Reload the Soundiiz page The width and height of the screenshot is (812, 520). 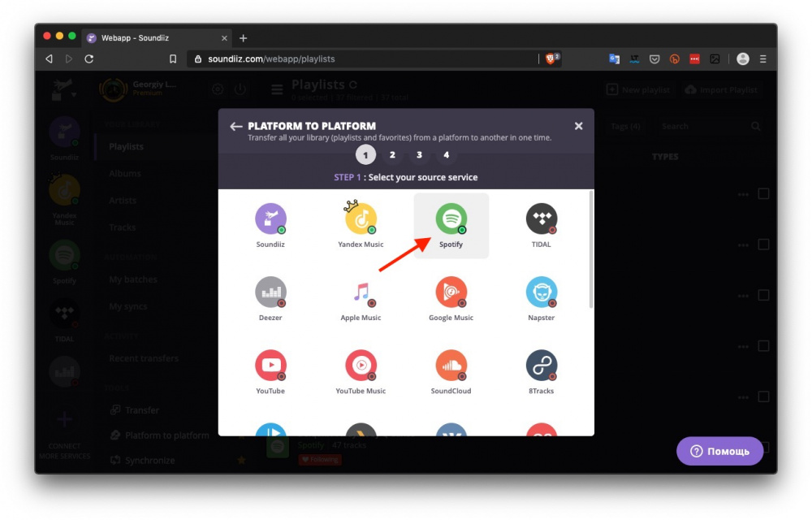89,59
